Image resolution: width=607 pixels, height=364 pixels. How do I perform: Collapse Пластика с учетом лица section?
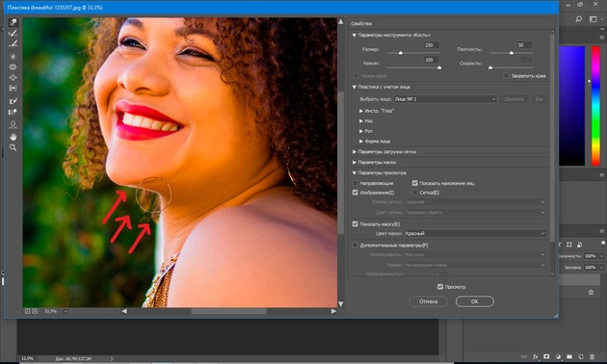click(355, 87)
